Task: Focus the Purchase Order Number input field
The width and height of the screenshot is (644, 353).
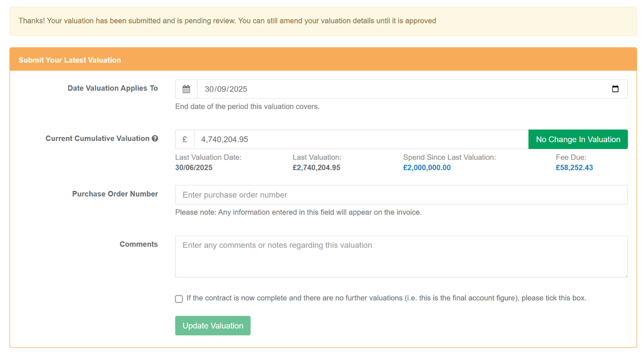Action: (401, 195)
